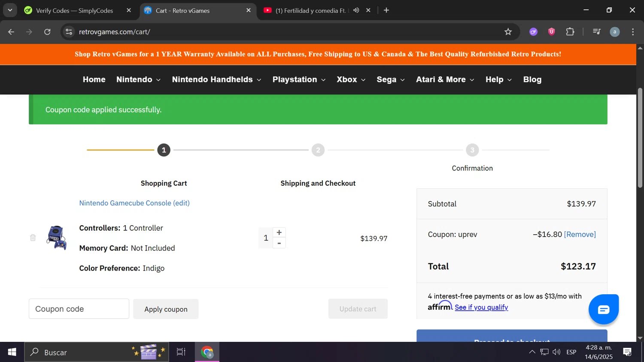Viewport: 644px width, 362px height.
Task: Click the step 3 Confirmation marker
Action: (472, 150)
